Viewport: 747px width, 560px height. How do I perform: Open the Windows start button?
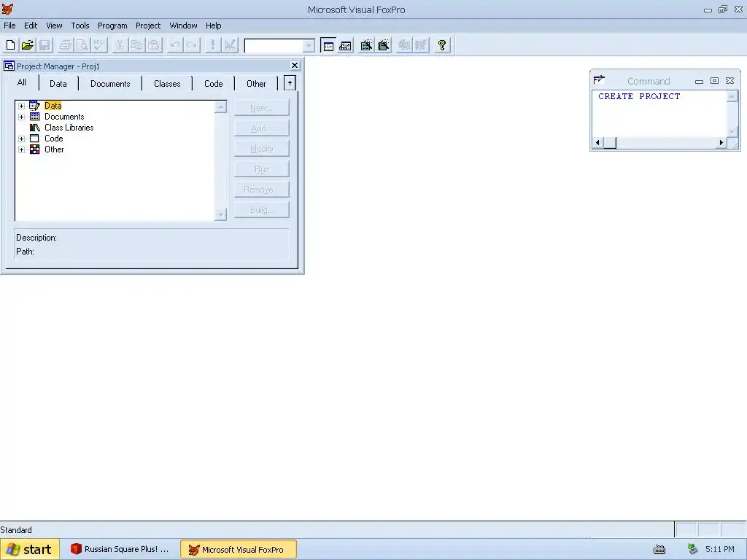29,550
